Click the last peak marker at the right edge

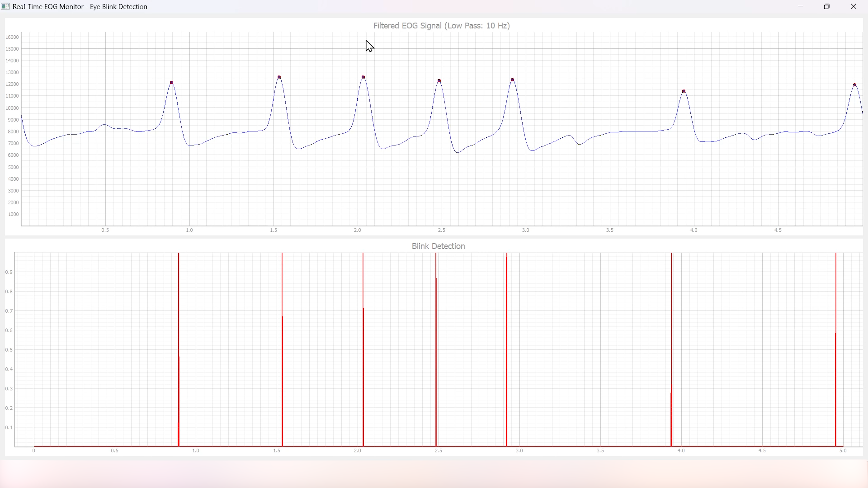854,85
